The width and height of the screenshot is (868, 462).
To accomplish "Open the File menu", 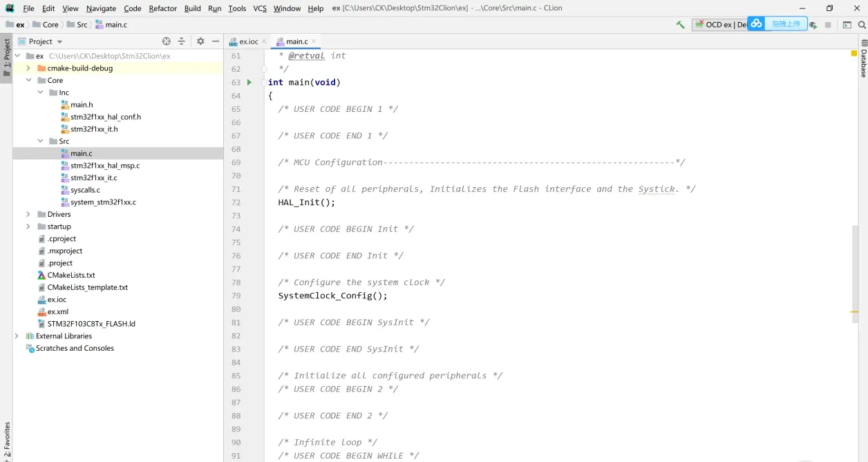I will point(28,8).
